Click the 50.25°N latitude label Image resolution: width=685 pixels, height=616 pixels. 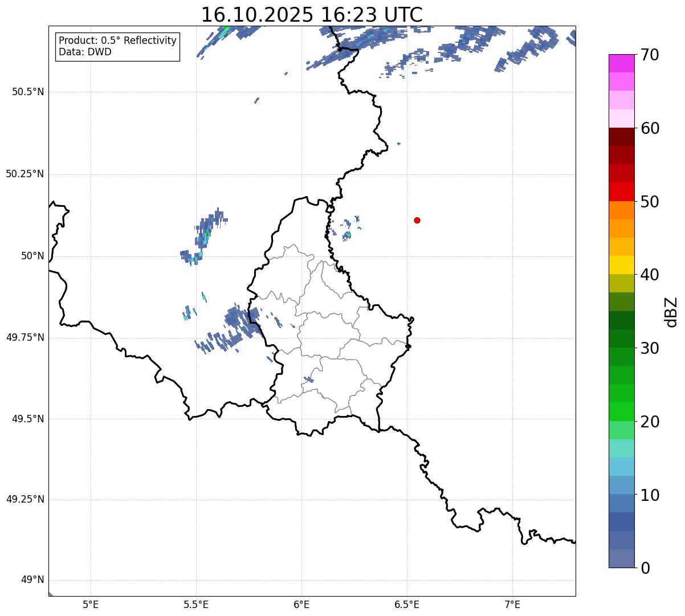tap(25, 174)
